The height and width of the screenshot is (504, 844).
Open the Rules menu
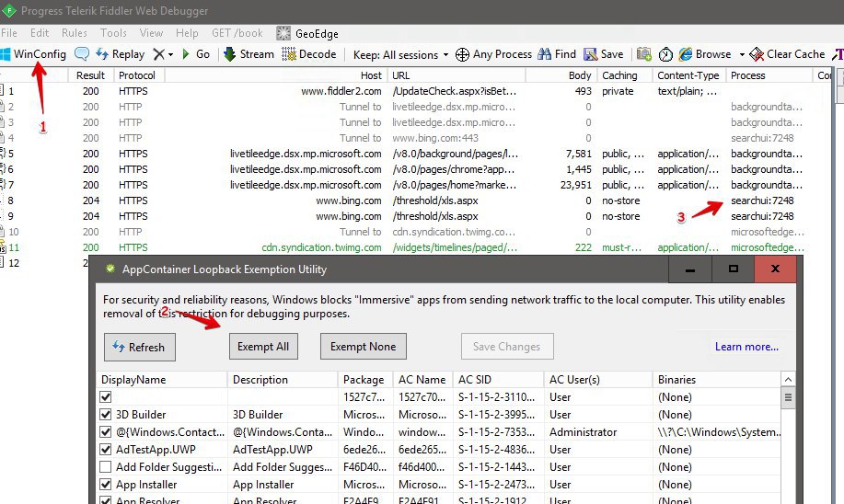point(75,33)
